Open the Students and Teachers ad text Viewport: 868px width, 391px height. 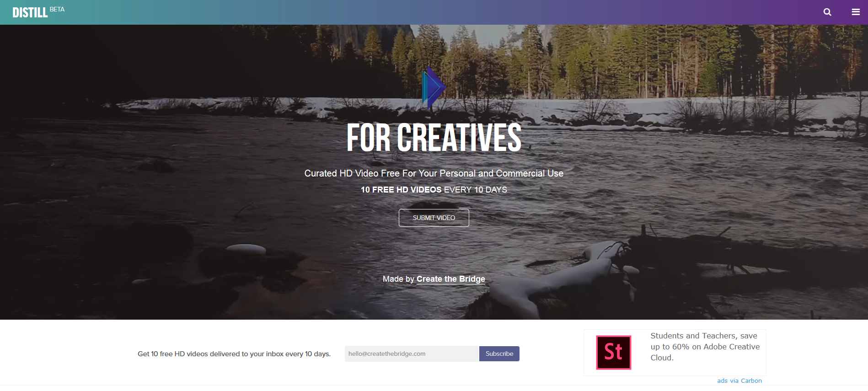[705, 347]
